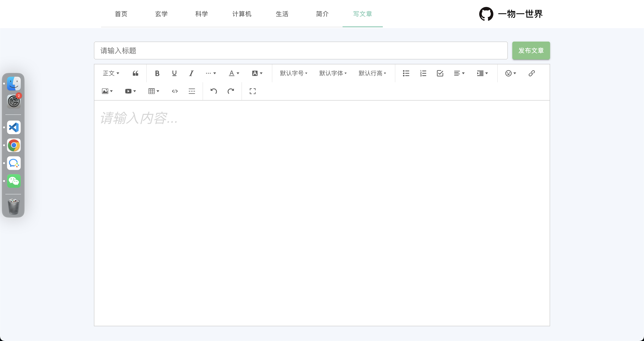This screenshot has height=341, width=644.
Task: Open the blue chat bubble app in the dock
Action: 14,163
